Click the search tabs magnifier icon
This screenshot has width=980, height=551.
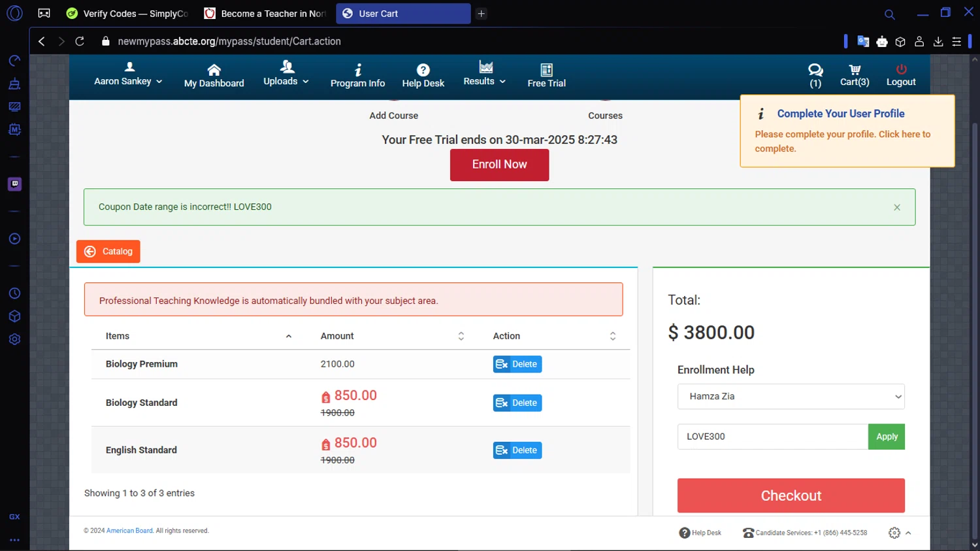point(889,14)
